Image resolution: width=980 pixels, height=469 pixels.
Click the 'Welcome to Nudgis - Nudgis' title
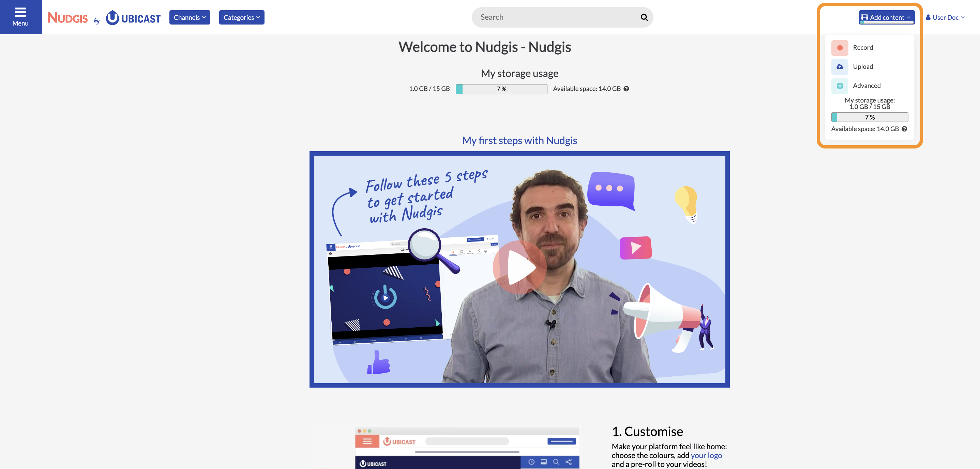(484, 47)
